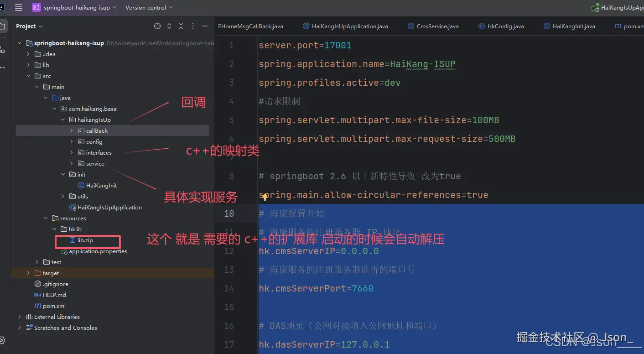Expand Scratches and Consoles chevron
This screenshot has width=644, height=354.
pos(20,328)
